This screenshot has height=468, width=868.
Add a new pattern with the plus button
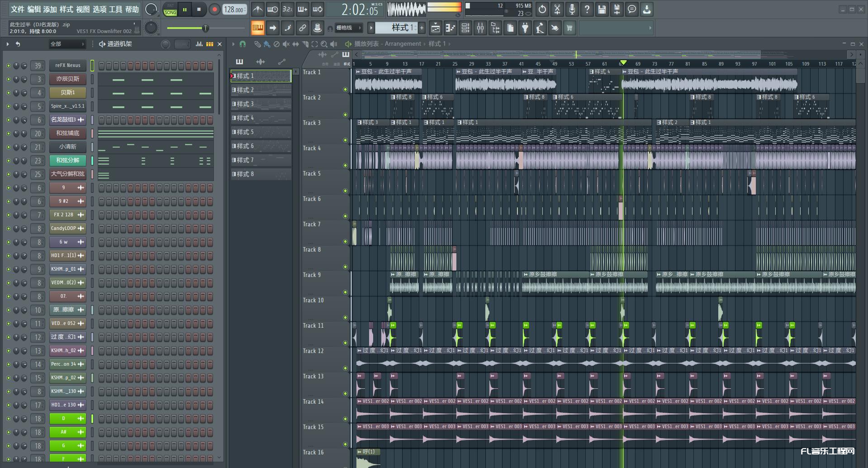coord(422,28)
